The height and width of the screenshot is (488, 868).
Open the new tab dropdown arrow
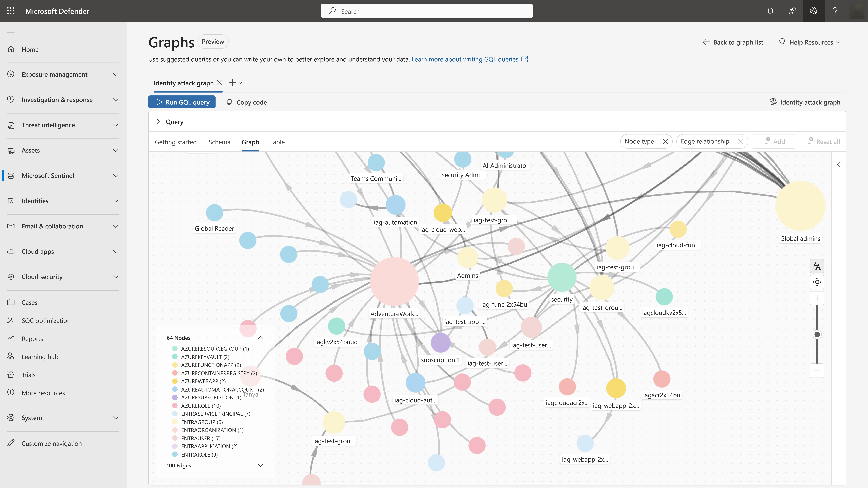point(240,83)
